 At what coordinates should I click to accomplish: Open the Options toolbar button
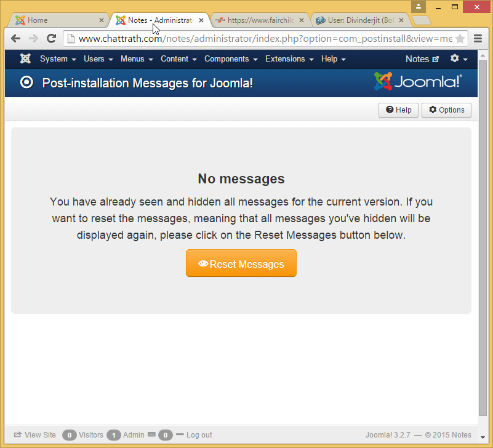click(x=446, y=110)
